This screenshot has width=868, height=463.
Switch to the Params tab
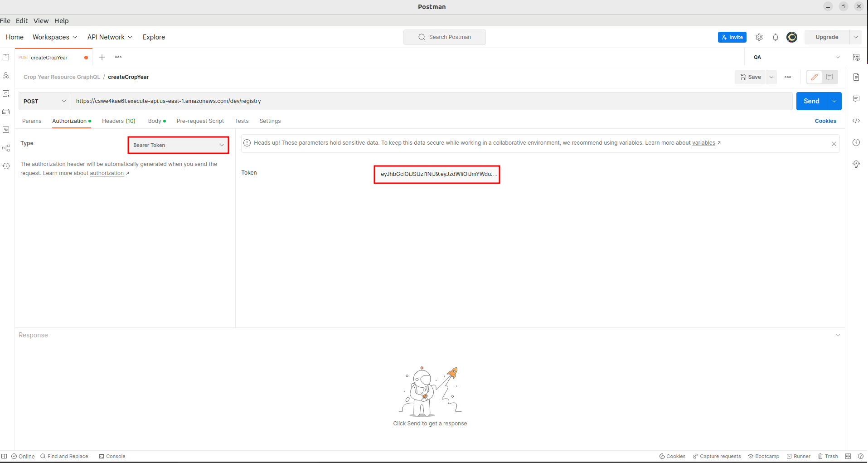point(32,121)
